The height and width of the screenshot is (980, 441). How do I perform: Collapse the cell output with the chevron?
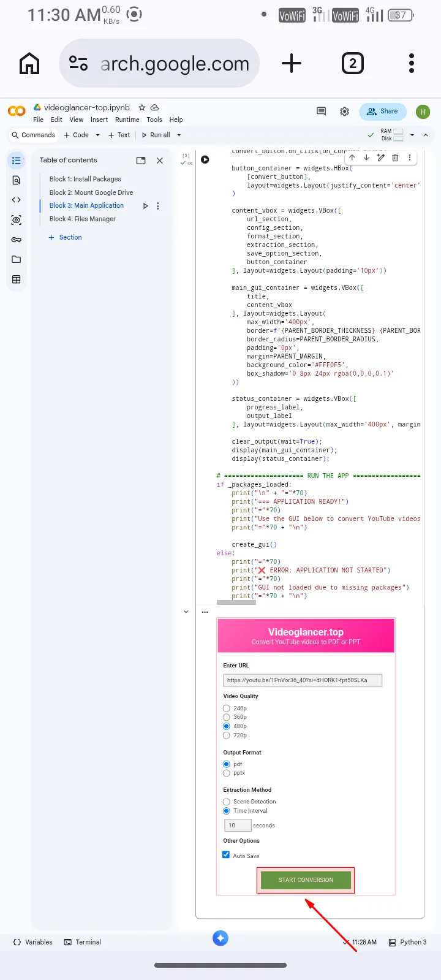186,612
